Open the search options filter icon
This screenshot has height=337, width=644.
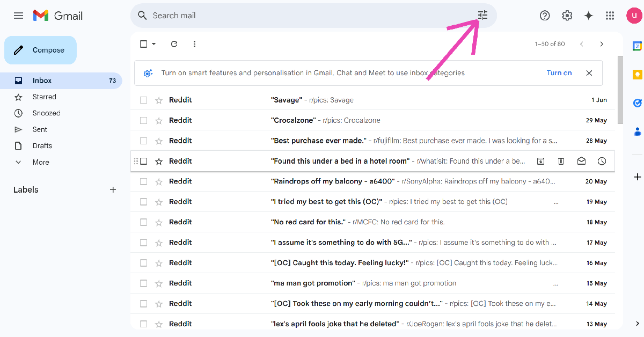[x=482, y=16]
